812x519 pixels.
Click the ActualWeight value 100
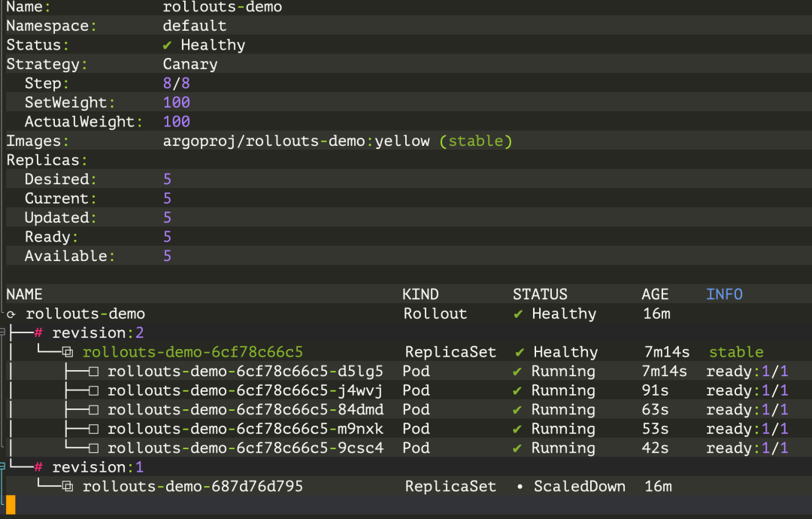(177, 122)
